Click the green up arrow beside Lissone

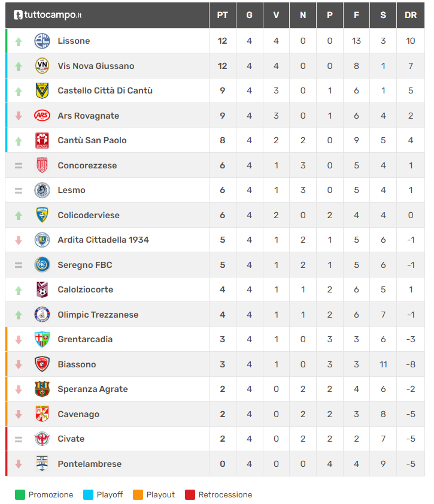19,41
